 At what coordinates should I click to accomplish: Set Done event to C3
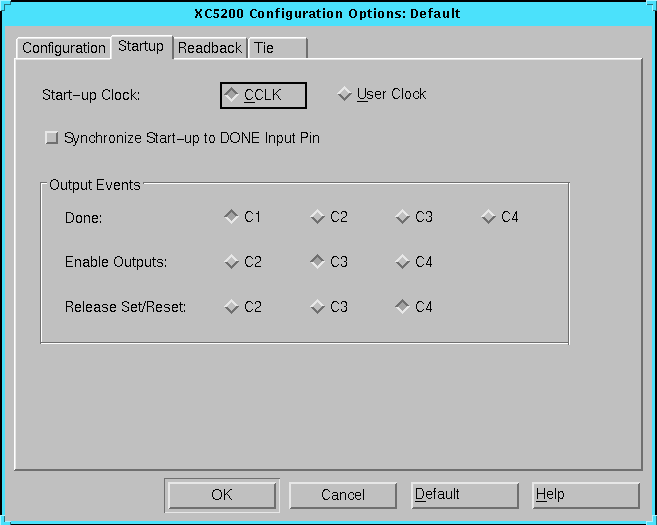414,217
